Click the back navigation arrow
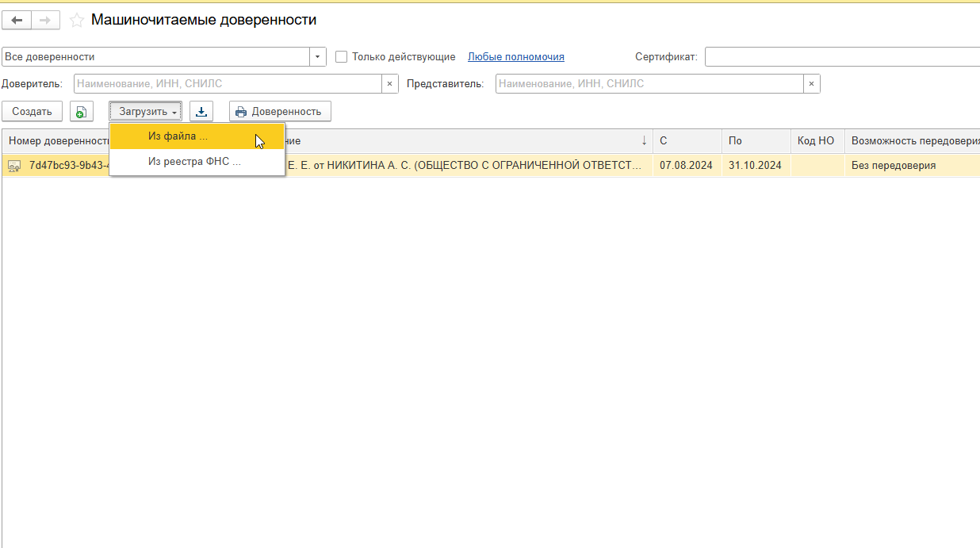Screen dimensions: 980x548 (x=17, y=21)
